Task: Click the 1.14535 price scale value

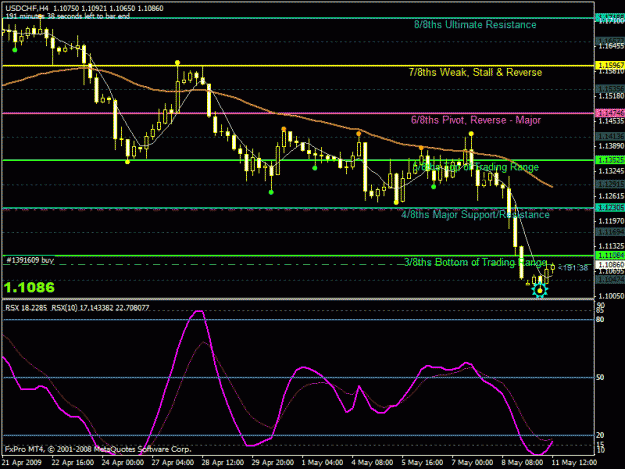Action: pyautogui.click(x=611, y=121)
